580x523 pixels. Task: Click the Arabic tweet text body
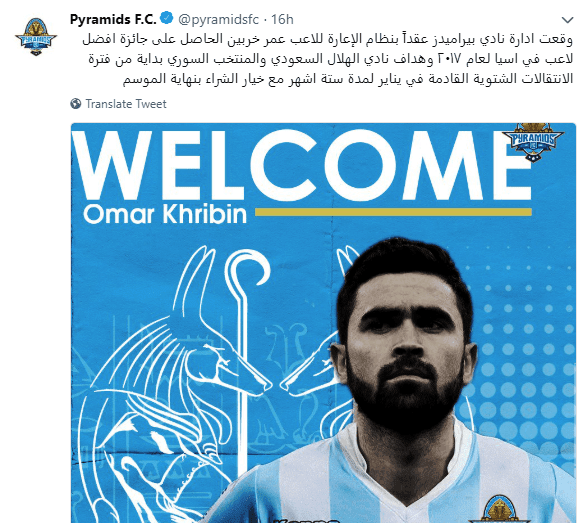coord(327,59)
